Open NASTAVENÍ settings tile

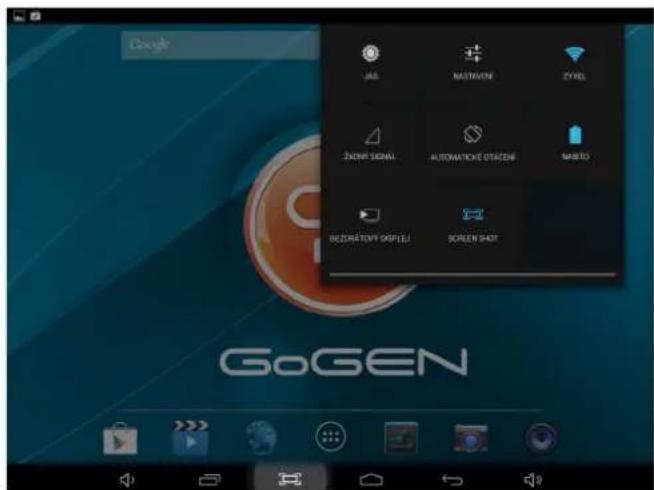point(473,63)
